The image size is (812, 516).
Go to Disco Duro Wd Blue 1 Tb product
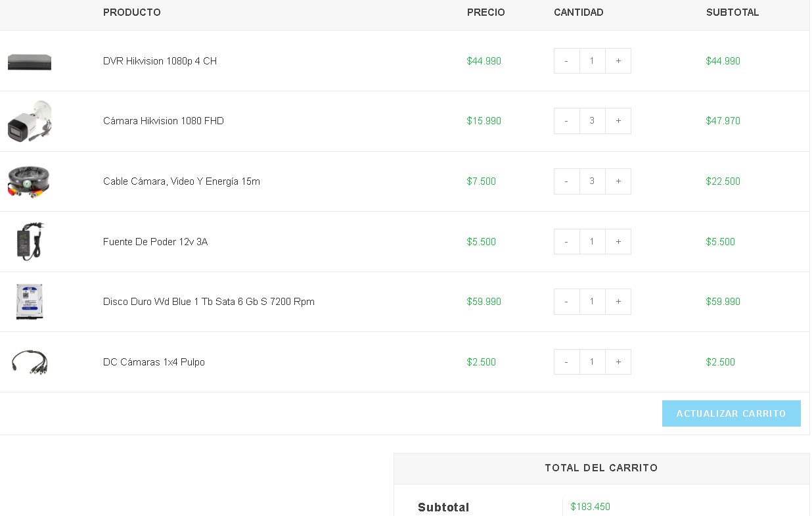209,302
